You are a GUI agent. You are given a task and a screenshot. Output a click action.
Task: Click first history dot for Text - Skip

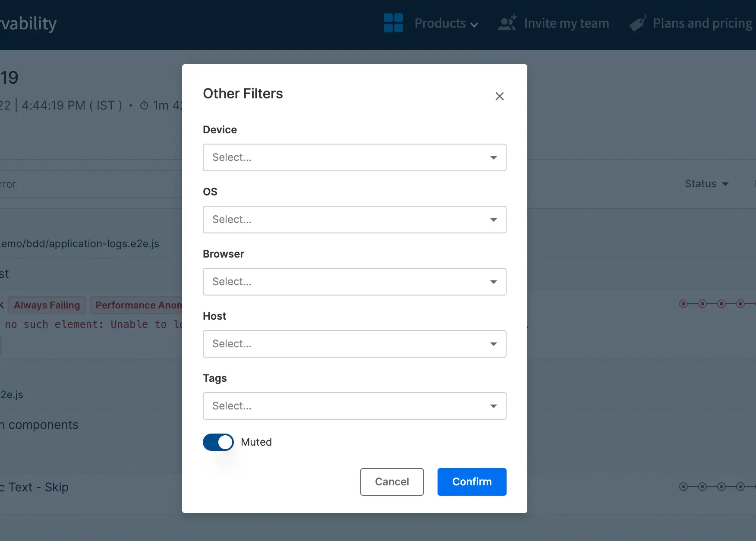[x=684, y=487]
